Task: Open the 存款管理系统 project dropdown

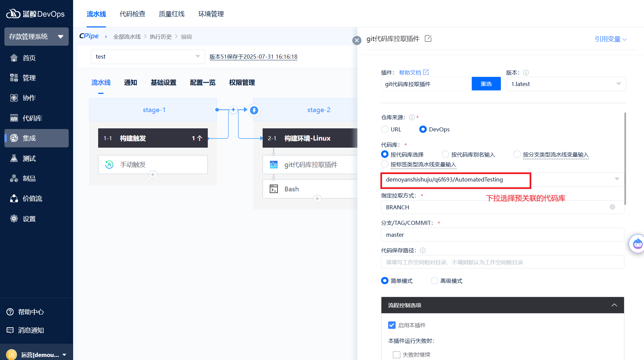Action: 37,37
